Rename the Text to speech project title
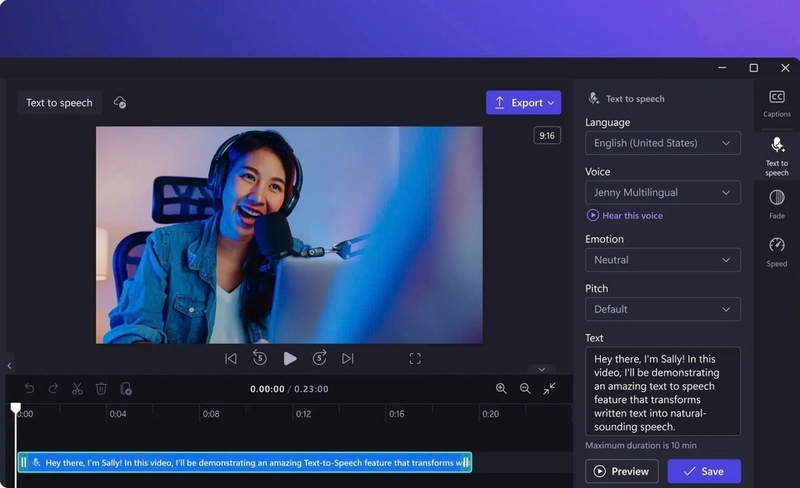800x488 pixels. click(x=59, y=103)
